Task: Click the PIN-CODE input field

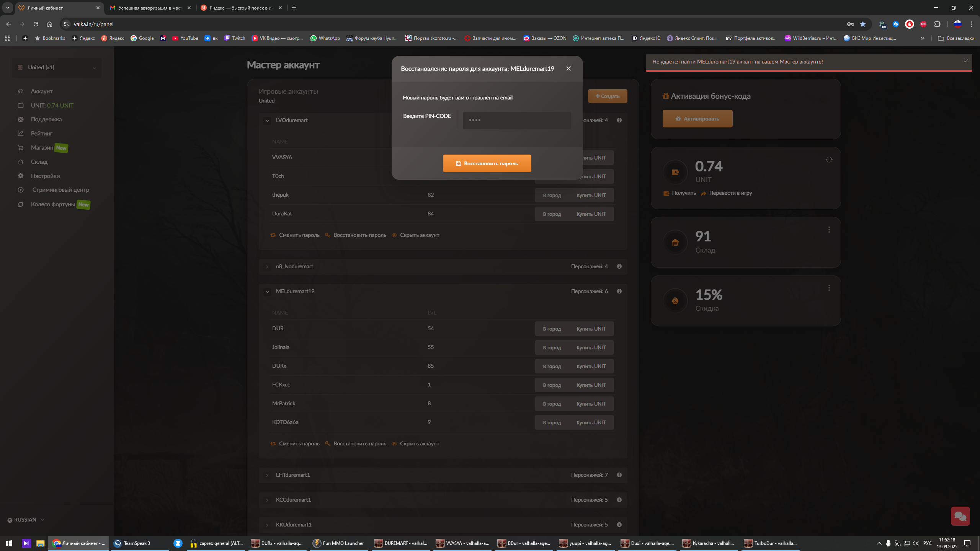Action: pos(516,120)
